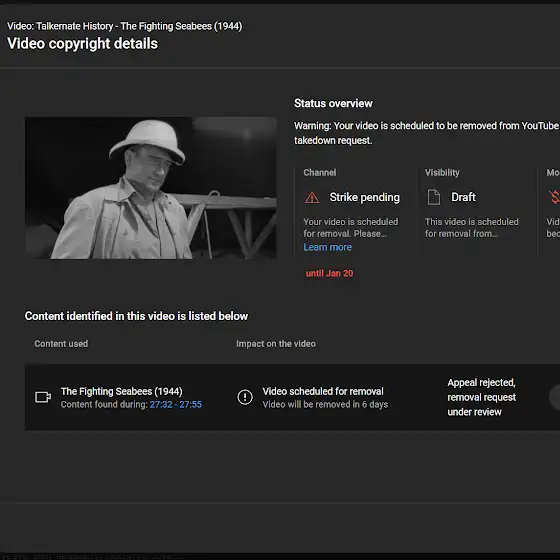The height and width of the screenshot is (560, 560).
Task: Click 'Video scheduled for removal' impact text
Action: click(x=323, y=391)
